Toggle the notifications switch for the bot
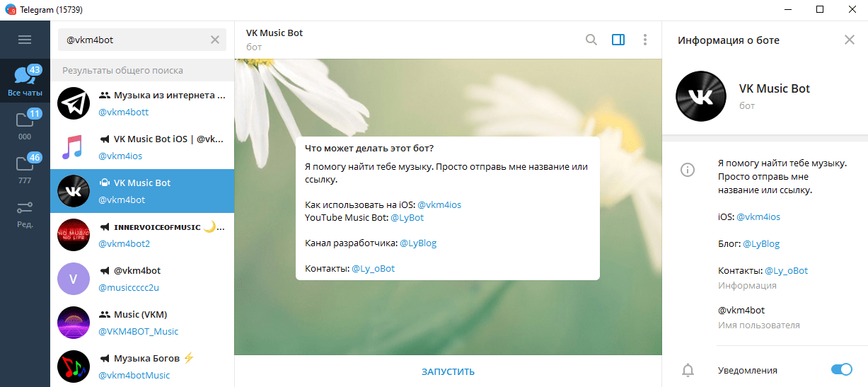Viewport: 868px width, 387px height. click(841, 369)
